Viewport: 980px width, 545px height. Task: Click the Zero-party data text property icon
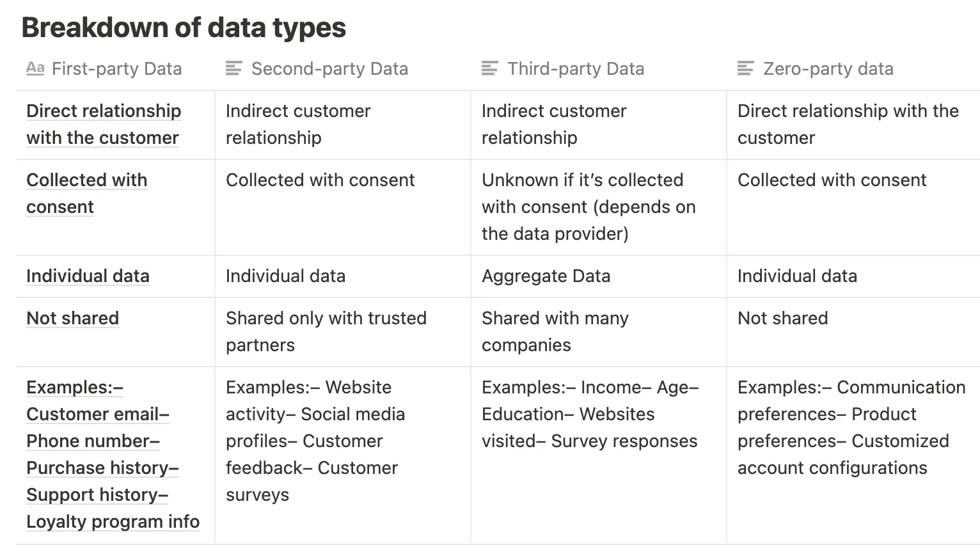click(x=745, y=68)
